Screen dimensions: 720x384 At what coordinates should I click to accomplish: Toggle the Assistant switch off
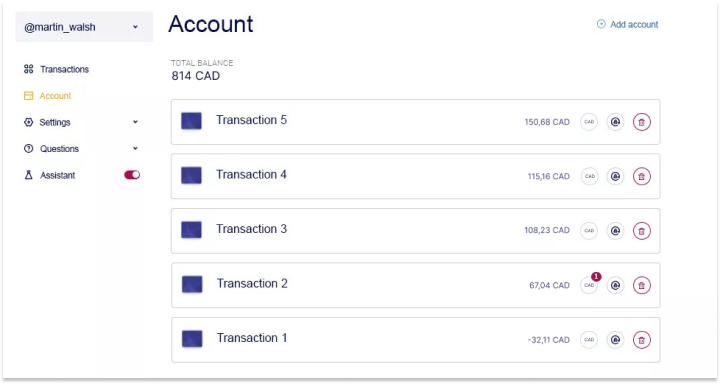132,175
